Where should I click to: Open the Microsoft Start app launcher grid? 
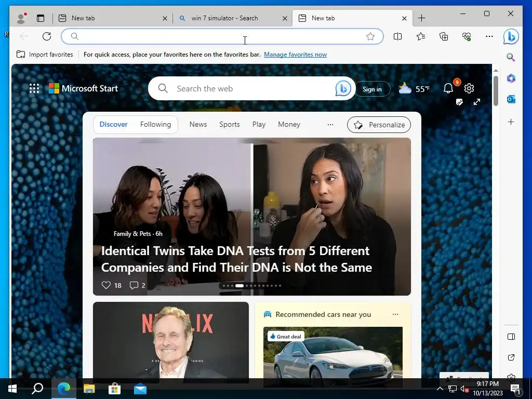click(34, 88)
